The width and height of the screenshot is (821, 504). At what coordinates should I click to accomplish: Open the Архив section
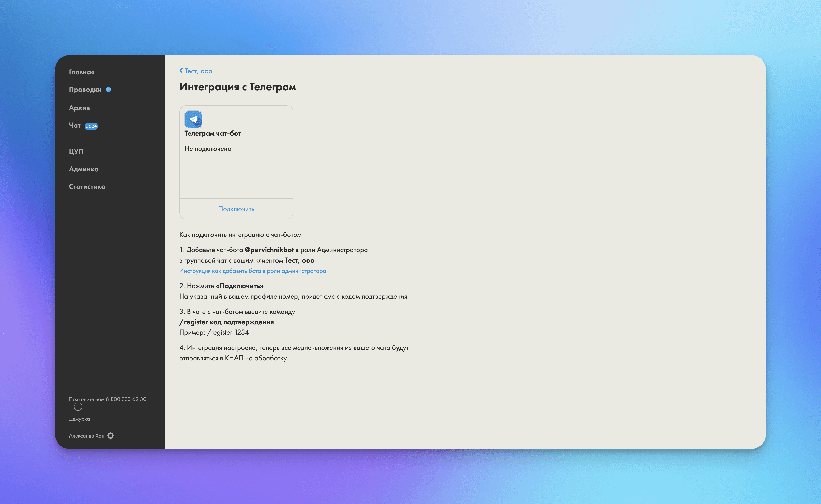tap(79, 108)
